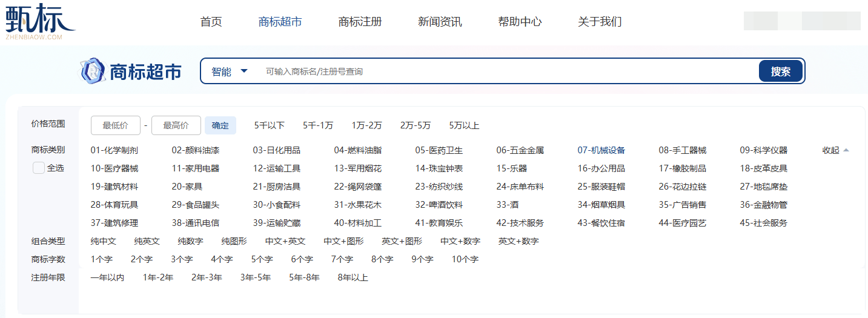Image resolution: width=868 pixels, height=318 pixels.
Task: Select category 09-科学仪器
Action: click(x=763, y=150)
